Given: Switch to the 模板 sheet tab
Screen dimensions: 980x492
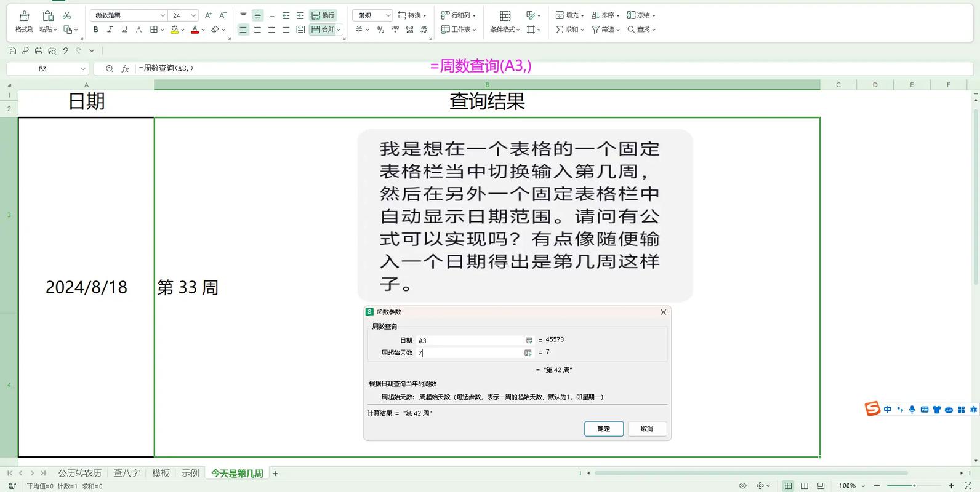Looking at the screenshot, I should (161, 474).
